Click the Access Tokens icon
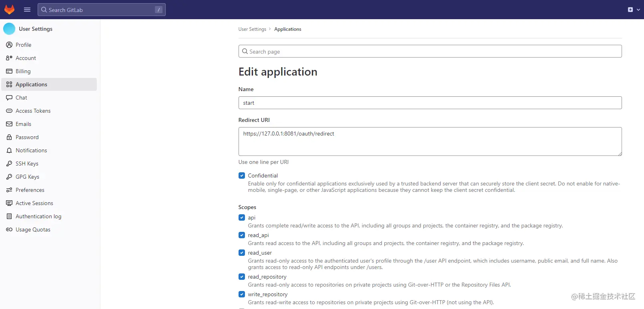This screenshot has height=309, width=644. tap(9, 111)
